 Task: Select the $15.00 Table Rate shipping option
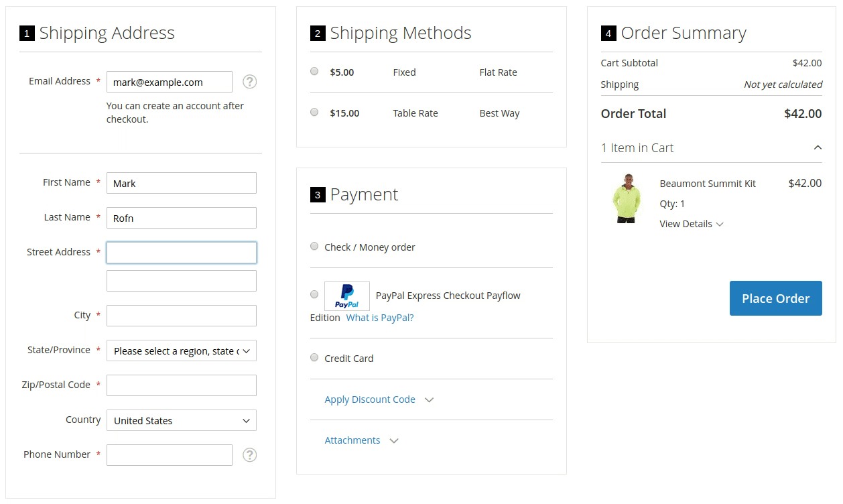314,112
